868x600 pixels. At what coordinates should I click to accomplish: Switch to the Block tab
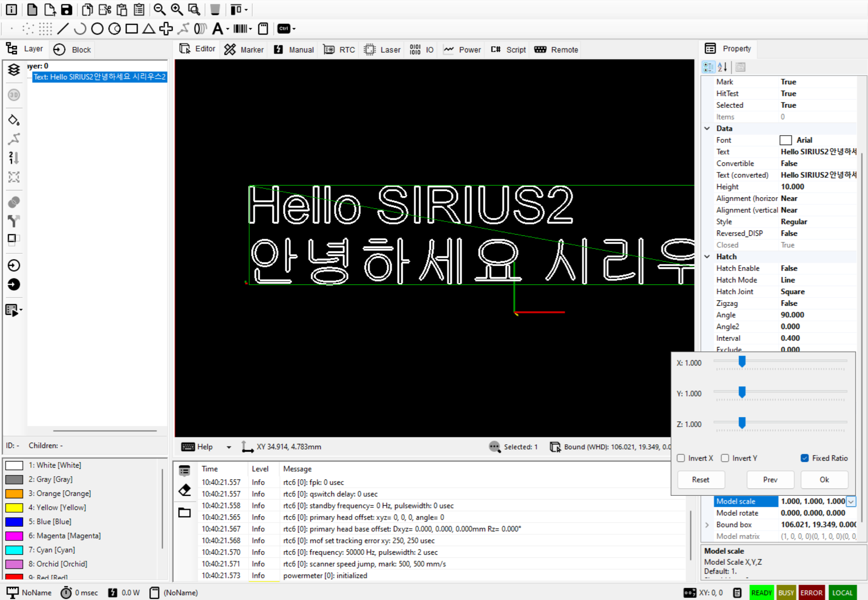point(72,49)
